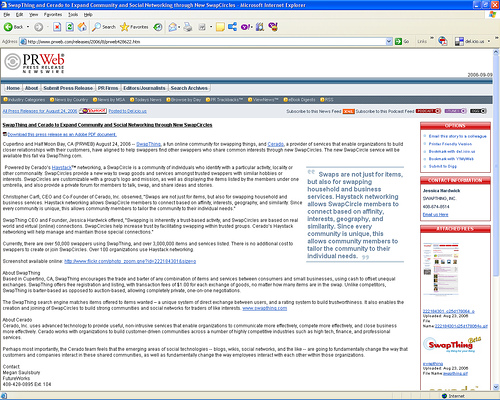This screenshot has height=400, width=500.
Task: Follow the SwapThing link in article
Action: tap(149, 144)
